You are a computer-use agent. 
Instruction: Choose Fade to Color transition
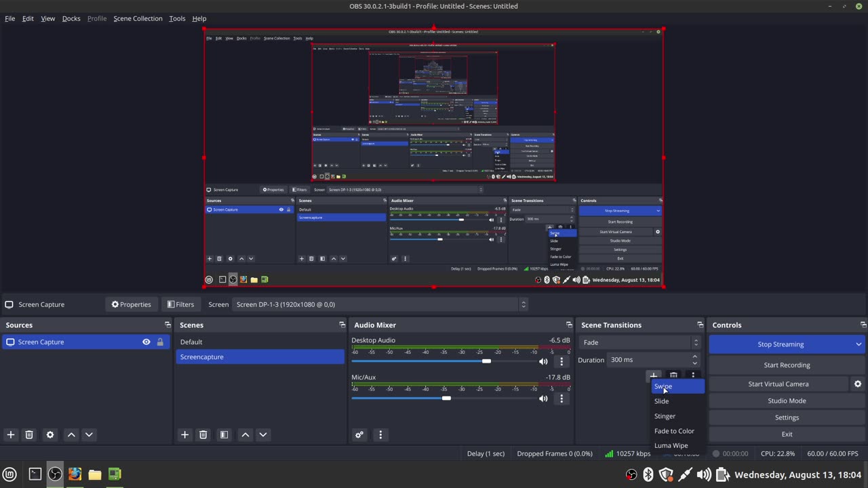click(x=677, y=431)
